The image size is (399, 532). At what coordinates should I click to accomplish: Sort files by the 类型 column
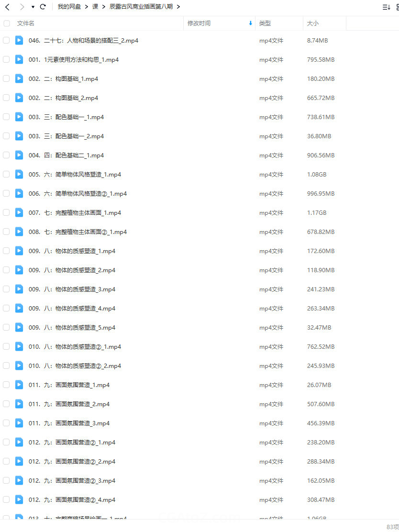[265, 23]
